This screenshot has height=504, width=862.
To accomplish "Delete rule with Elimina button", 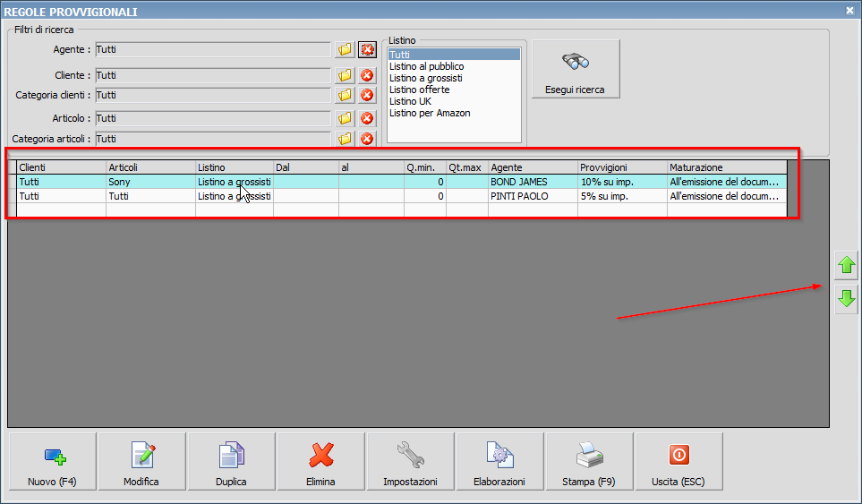I will tap(320, 461).
